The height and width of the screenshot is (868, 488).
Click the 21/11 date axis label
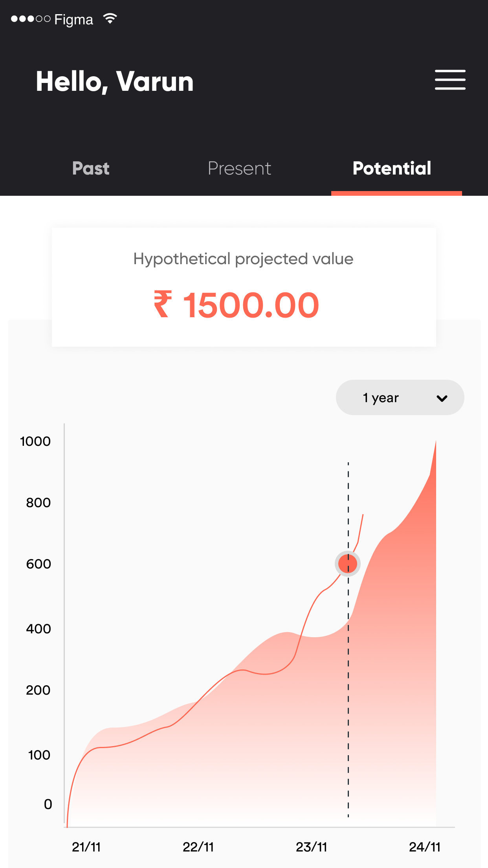point(86,847)
